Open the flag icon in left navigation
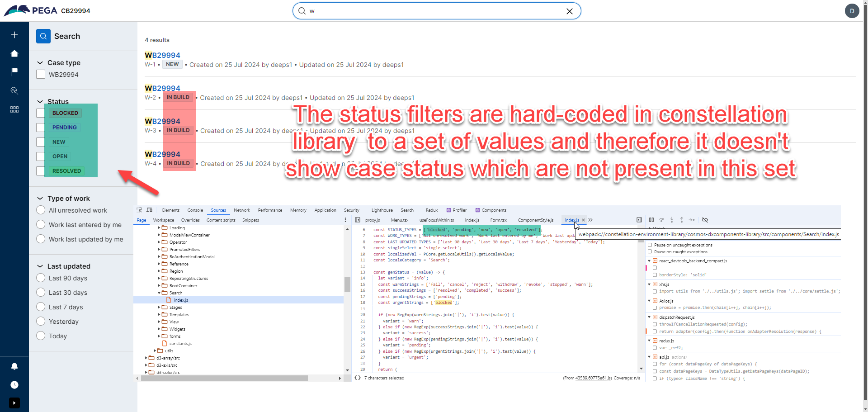 point(14,71)
